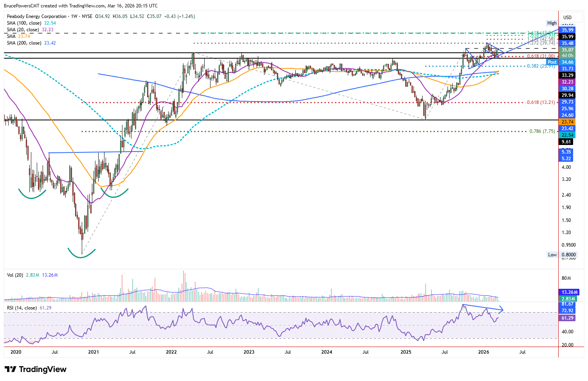This screenshot has height=381, width=588.
Task: Click the Low price marker label
Action: pos(552,255)
